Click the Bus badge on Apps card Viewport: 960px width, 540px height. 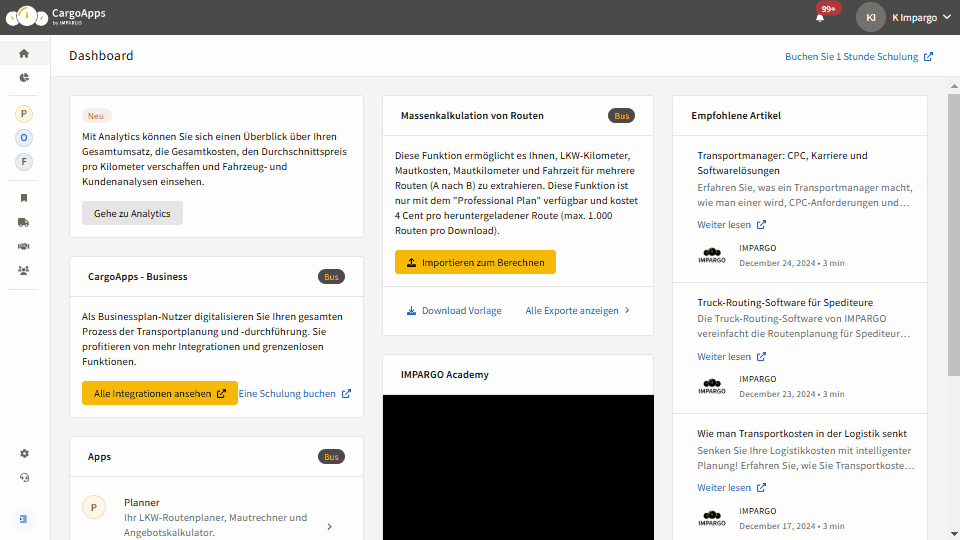[x=331, y=457]
